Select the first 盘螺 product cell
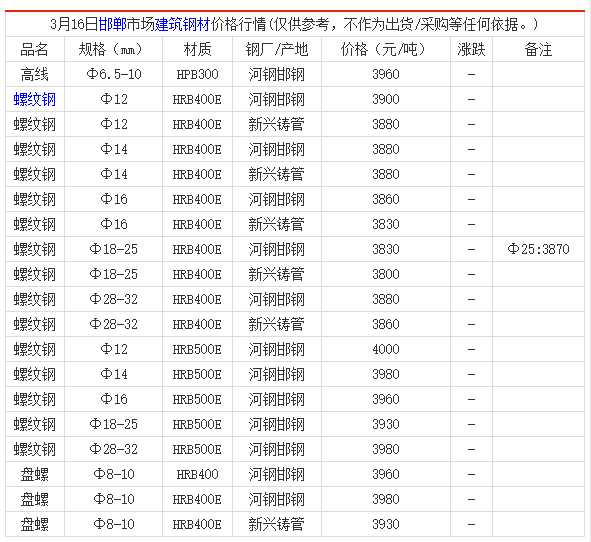 point(35,474)
